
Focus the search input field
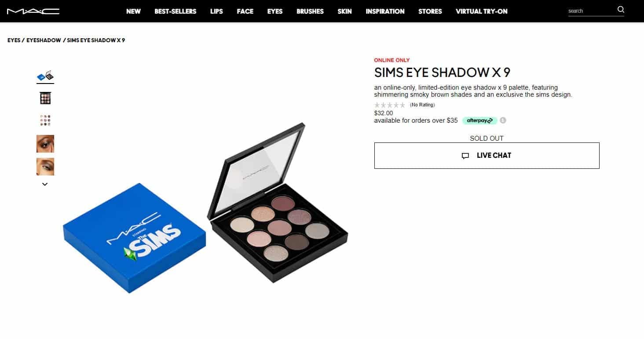(x=591, y=11)
